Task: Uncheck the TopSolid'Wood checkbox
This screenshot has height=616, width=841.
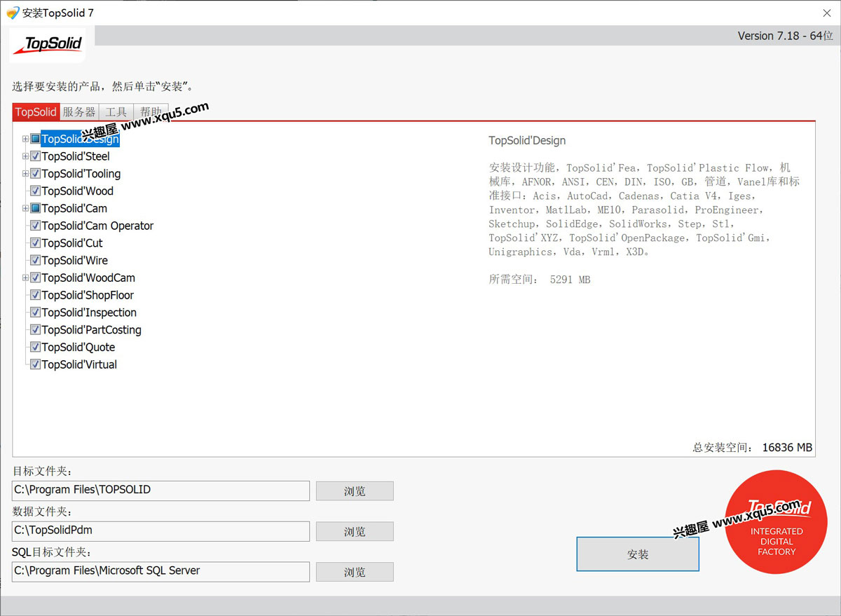Action: [35, 191]
